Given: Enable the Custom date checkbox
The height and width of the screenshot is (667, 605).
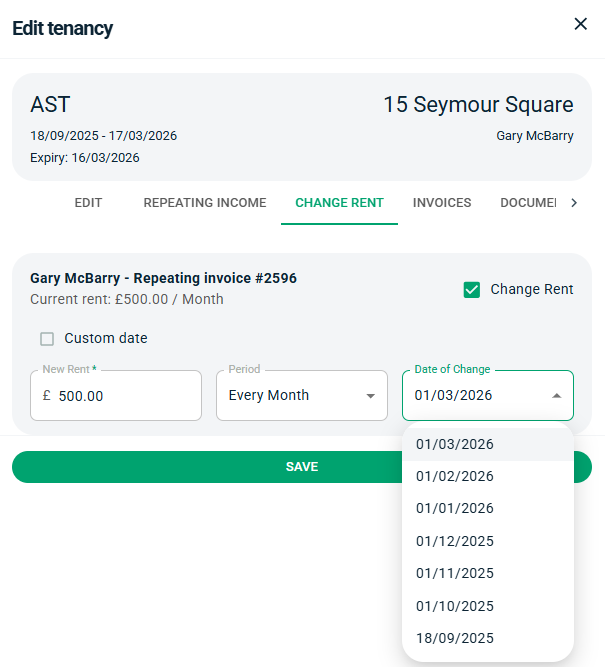Looking at the screenshot, I should point(47,339).
